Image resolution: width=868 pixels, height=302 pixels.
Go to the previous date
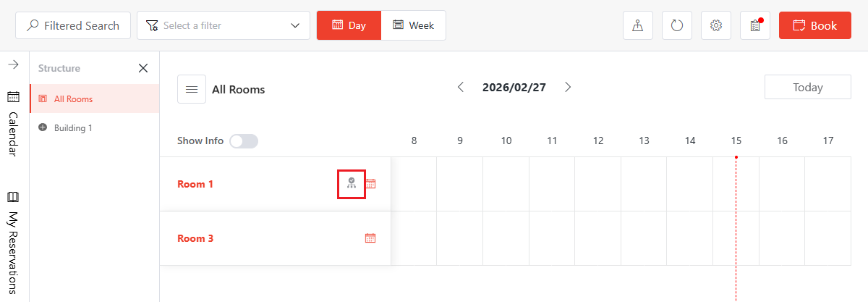(x=461, y=87)
